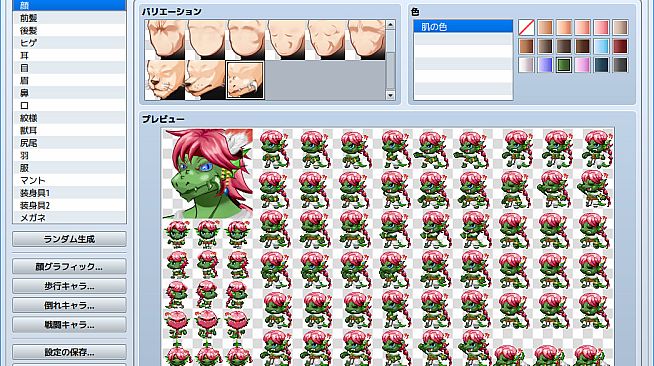
Task: Select 眉 in the parts list
Action: (x=69, y=80)
